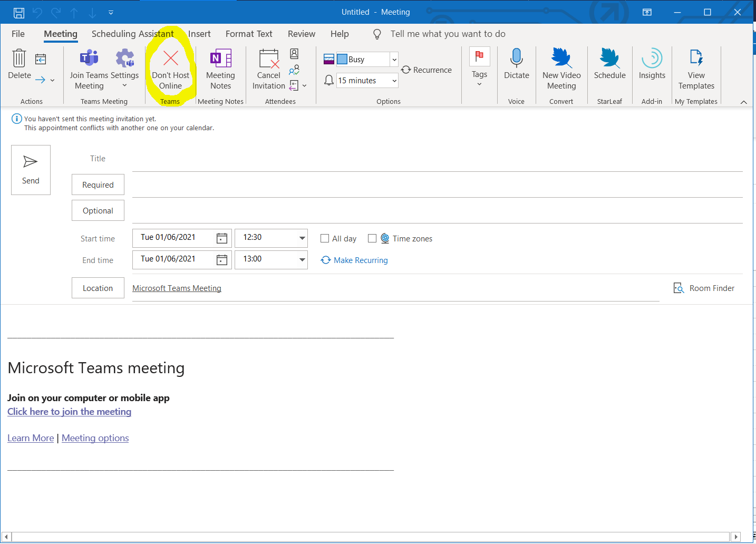Open the Tags flag menu
This screenshot has width=756, height=544.
[479, 67]
